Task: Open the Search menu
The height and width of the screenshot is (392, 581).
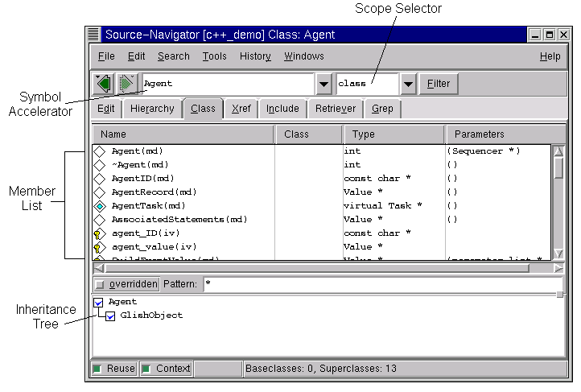Action: [x=173, y=56]
